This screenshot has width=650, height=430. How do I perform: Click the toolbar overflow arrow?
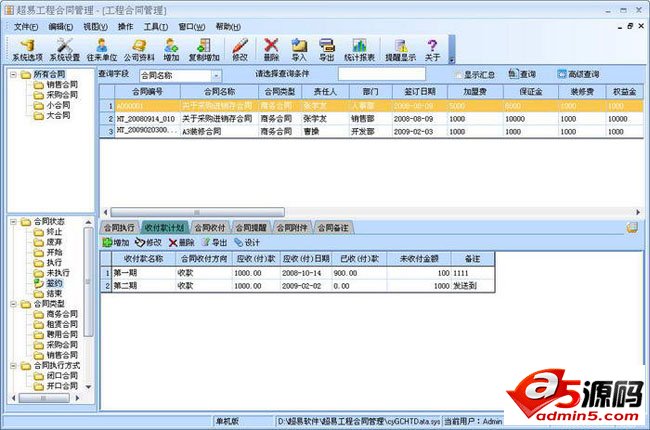point(452,60)
